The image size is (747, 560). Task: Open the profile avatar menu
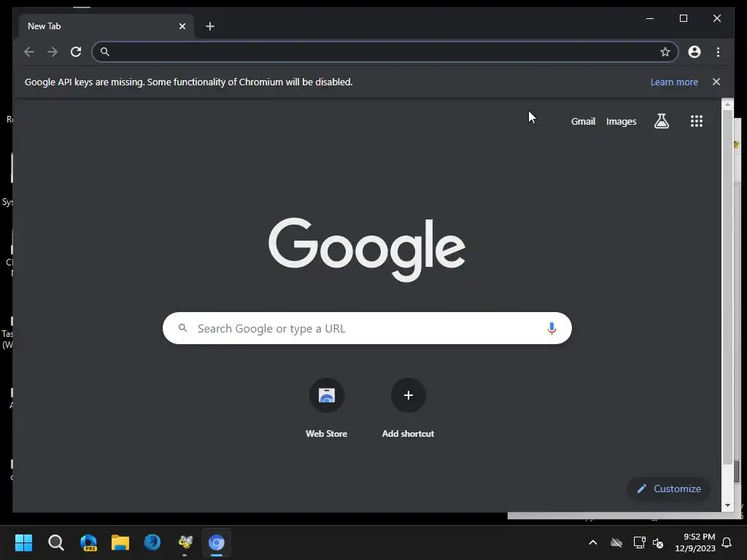694,52
